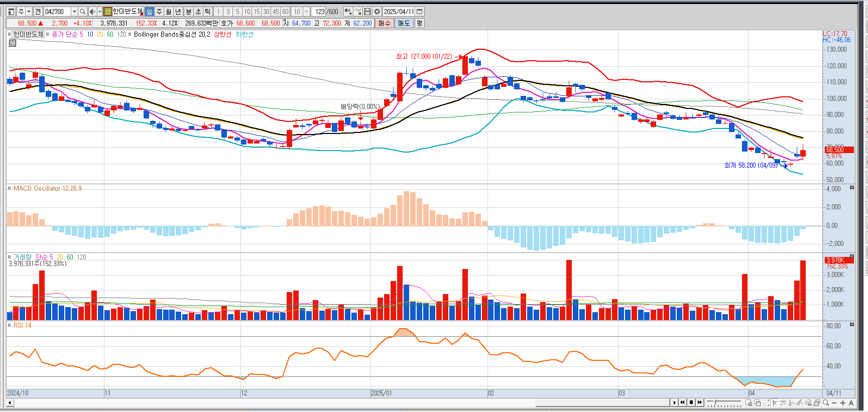Zoom out with the minus icon
Image resolution: width=868 pixels, height=412 pixels.
point(834,403)
